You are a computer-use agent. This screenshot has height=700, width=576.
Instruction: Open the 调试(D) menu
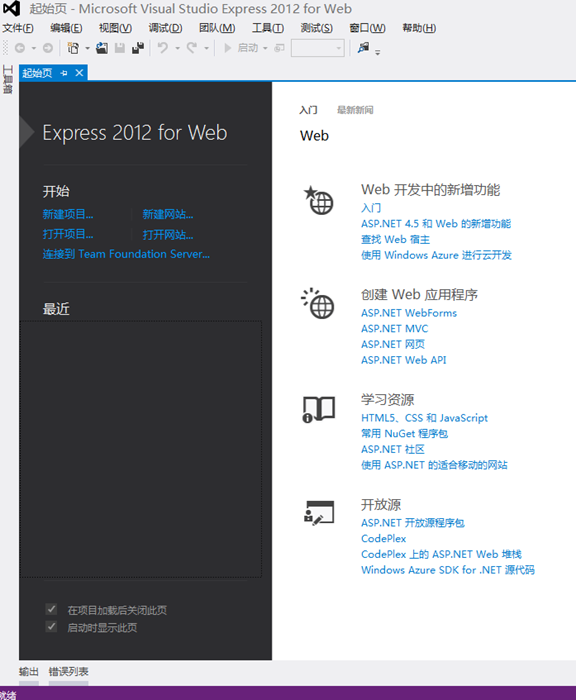pos(165,28)
